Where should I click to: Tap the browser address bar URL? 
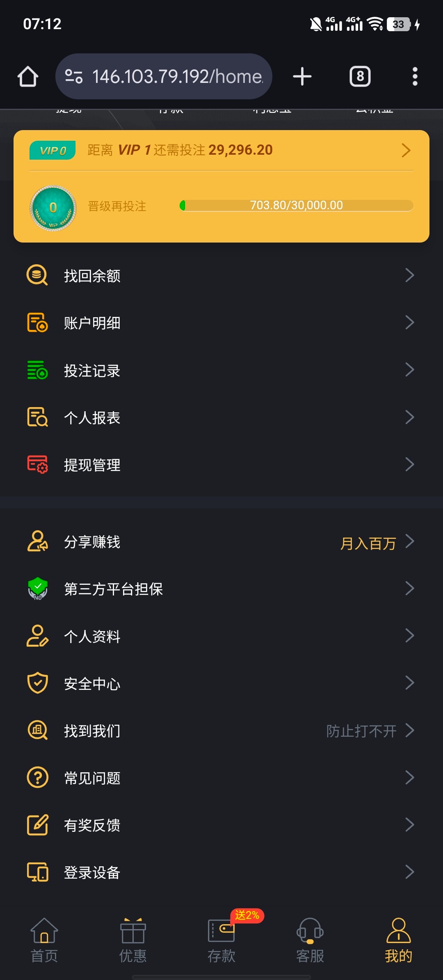click(177, 77)
